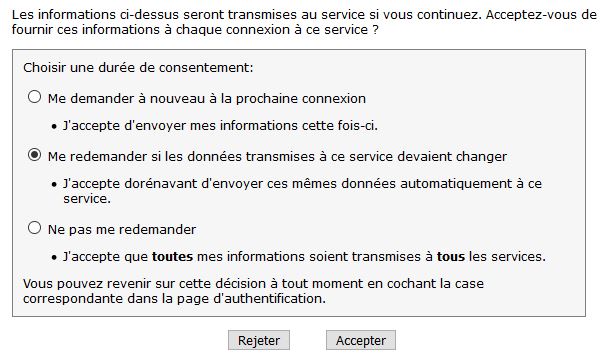The image size is (605, 360).
Task: Click the Accepter button
Action: (x=361, y=340)
